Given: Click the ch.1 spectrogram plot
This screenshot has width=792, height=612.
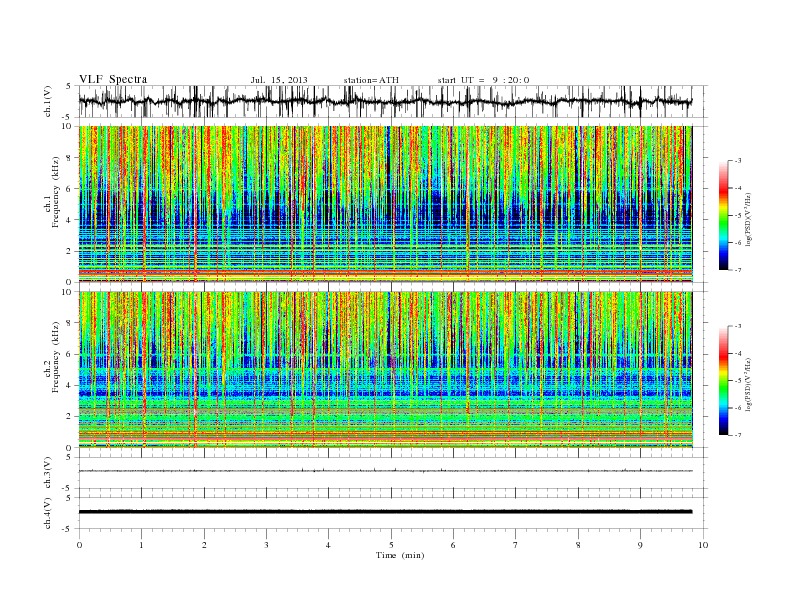Looking at the screenshot, I should [x=385, y=204].
